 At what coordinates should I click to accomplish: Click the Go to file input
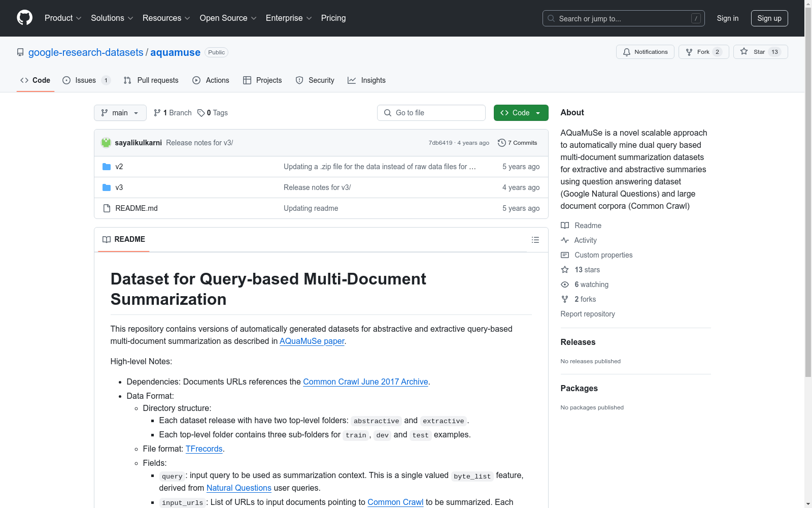click(x=431, y=113)
